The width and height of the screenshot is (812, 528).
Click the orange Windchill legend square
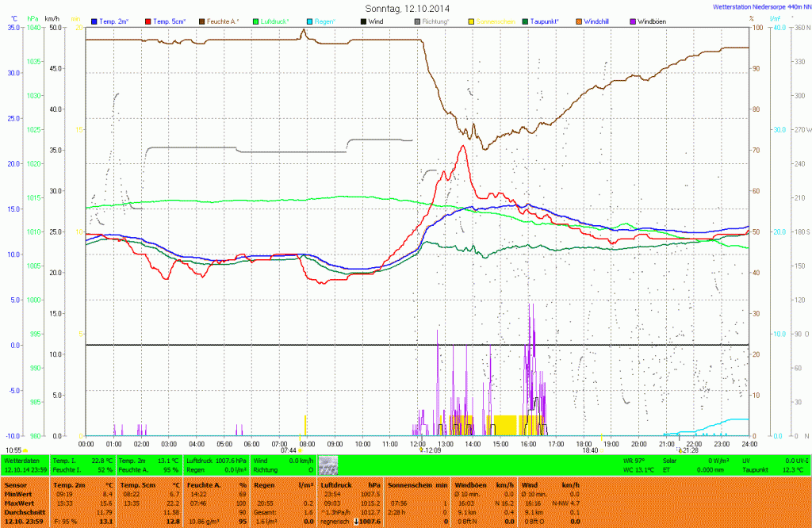pos(579,21)
